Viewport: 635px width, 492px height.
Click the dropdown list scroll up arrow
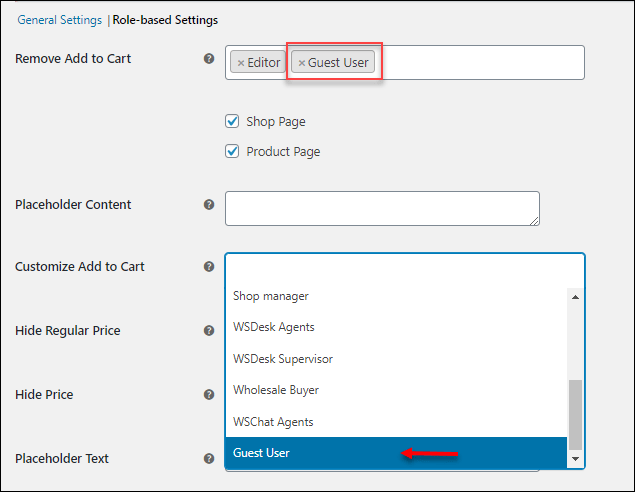575,297
